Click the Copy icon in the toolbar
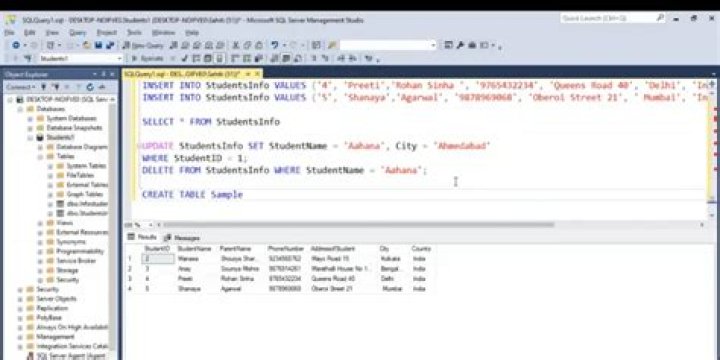This screenshot has height=360, width=720. (247, 45)
